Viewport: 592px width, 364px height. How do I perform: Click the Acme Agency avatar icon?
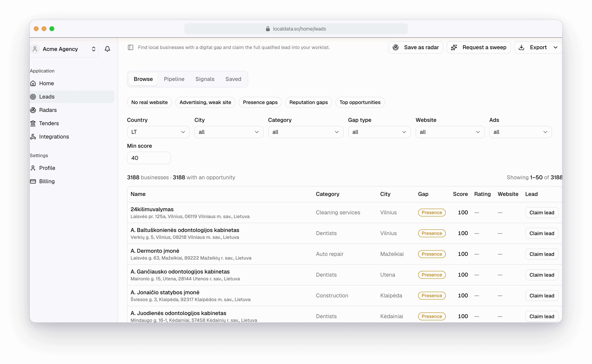(x=35, y=49)
